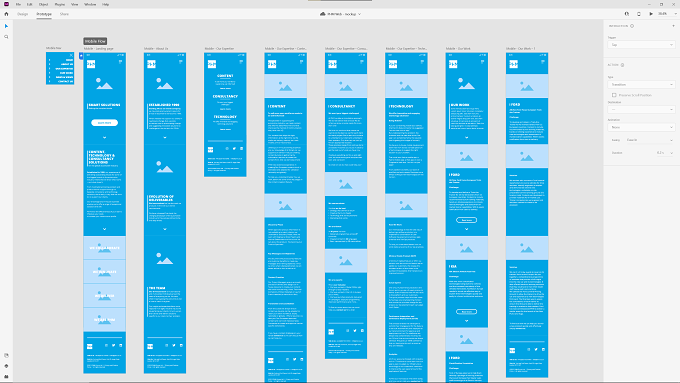Viewport: 680px width, 383px height.
Task: Click the logo on Landing page artboard header
Action: (x=91, y=64)
